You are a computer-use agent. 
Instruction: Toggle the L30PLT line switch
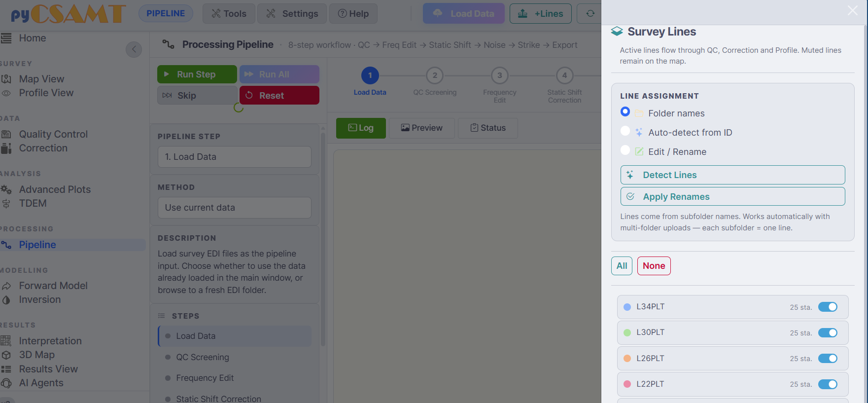click(828, 332)
